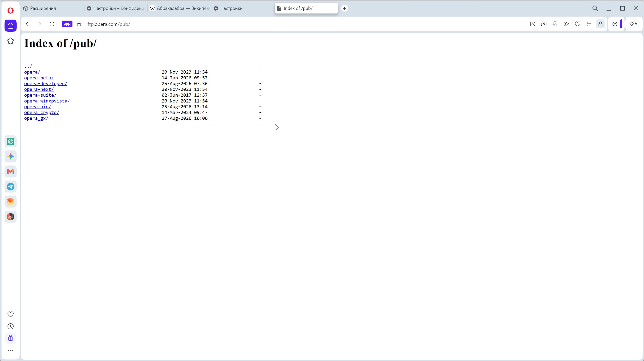This screenshot has width=644, height=361.
Task: Launch ChatGPT from the sidebar
Action: coord(11,141)
